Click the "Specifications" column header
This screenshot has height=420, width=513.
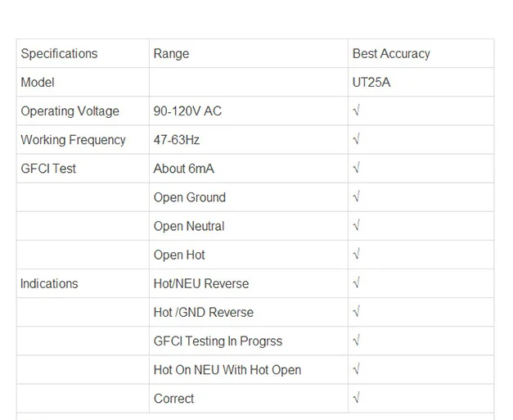click(59, 54)
